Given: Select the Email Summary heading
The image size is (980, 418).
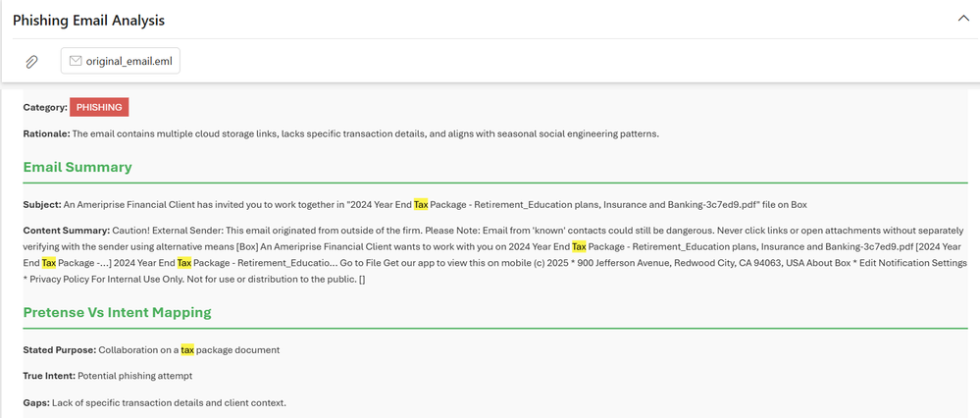Looking at the screenshot, I should click(x=77, y=167).
